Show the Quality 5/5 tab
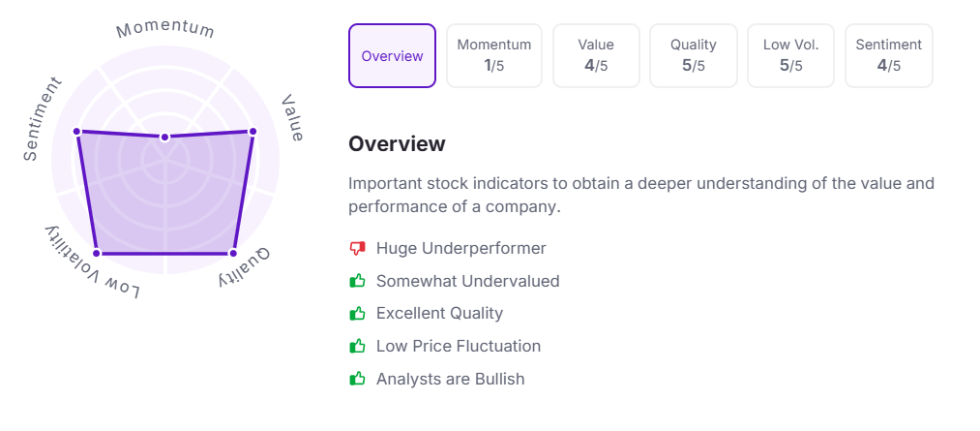This screenshot has width=980, height=431. tap(694, 56)
